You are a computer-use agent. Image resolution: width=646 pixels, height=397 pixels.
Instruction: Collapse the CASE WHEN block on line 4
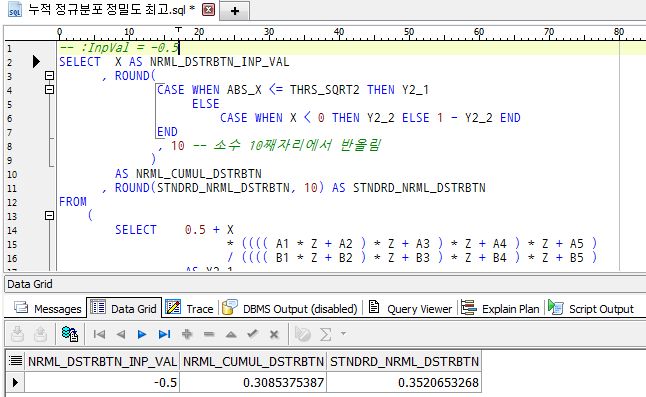(x=49, y=89)
